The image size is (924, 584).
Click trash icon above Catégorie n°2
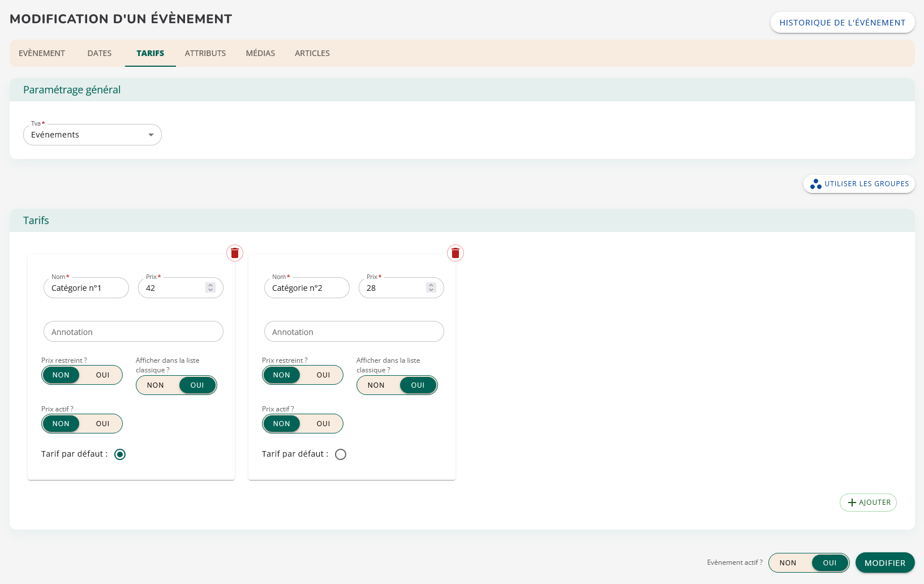(455, 253)
